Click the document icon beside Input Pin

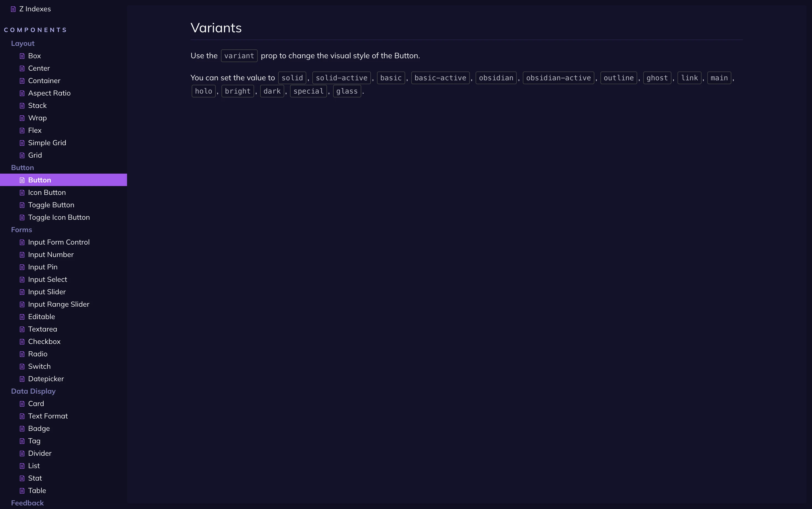click(x=22, y=267)
